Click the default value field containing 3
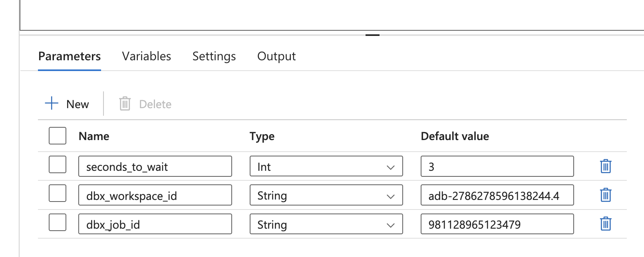Image resolution: width=644 pixels, height=257 pixels. 497,166
